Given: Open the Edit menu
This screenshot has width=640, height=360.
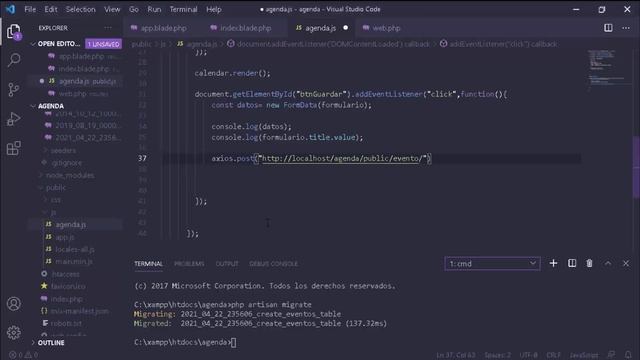Looking at the screenshot, I should pyautogui.click(x=51, y=9).
